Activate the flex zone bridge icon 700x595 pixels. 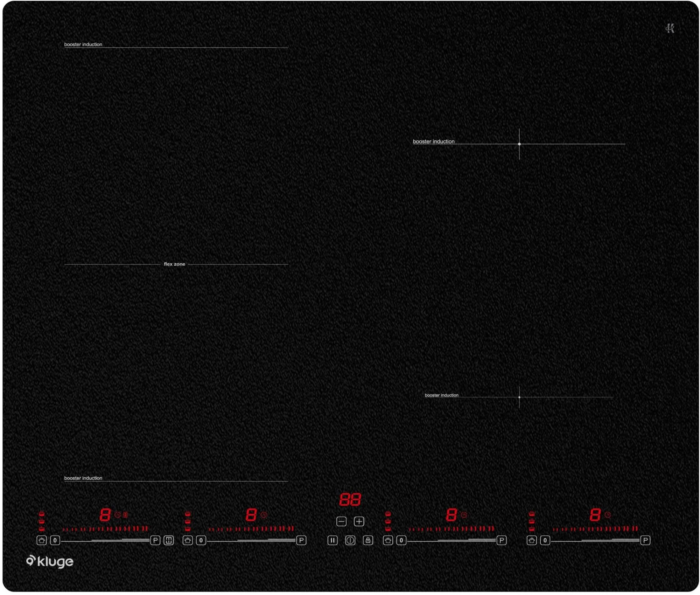pos(168,540)
